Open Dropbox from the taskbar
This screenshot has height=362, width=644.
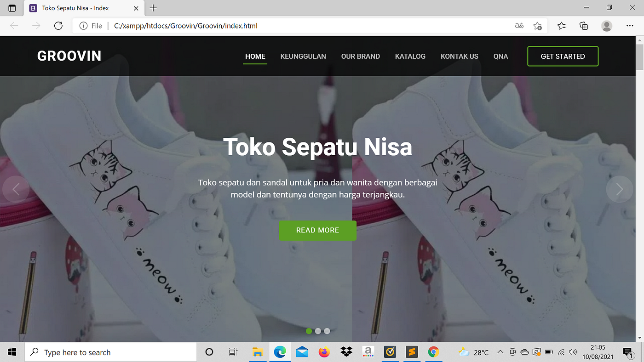[x=346, y=352]
